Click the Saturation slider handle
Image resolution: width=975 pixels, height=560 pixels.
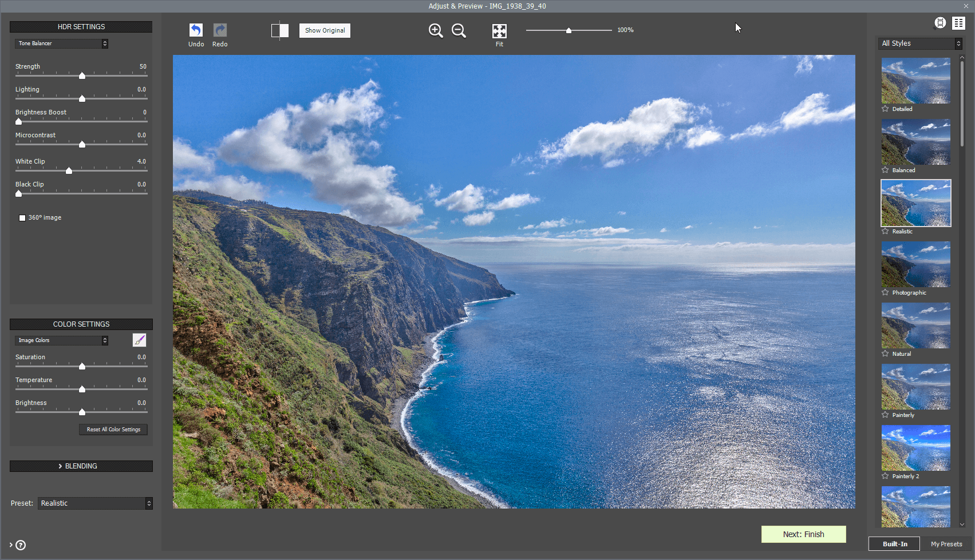point(82,366)
